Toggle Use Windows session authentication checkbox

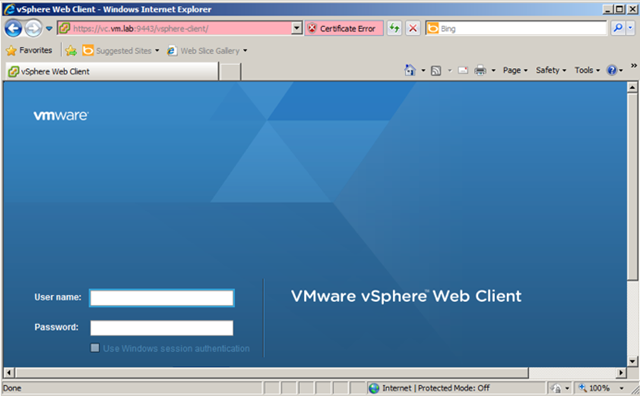[x=95, y=348]
